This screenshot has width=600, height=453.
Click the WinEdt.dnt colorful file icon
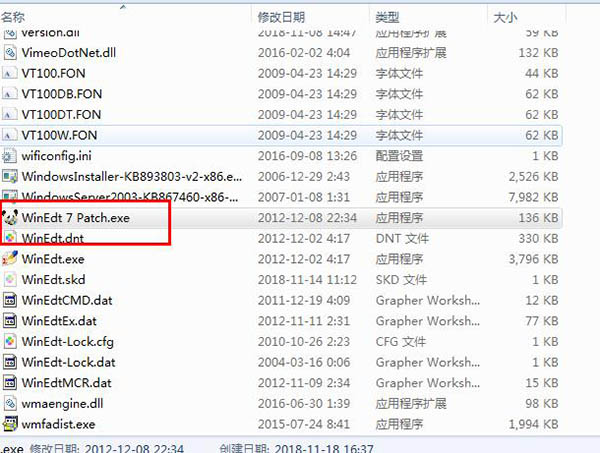tap(10, 238)
